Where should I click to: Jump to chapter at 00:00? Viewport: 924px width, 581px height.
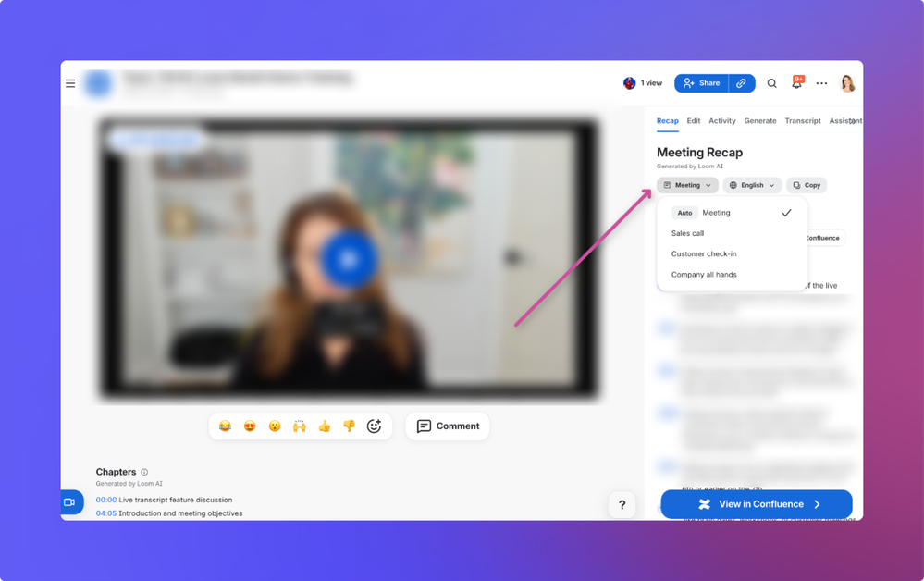106,500
